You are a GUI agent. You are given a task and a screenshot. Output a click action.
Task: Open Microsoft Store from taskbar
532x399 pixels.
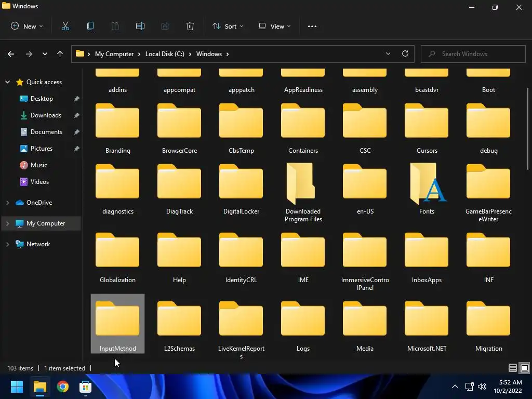pyautogui.click(x=85, y=387)
